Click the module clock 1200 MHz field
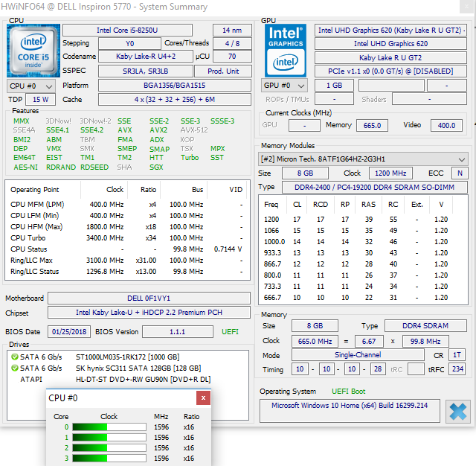Image resolution: width=476 pixels, height=466 pixels. pos(390,173)
